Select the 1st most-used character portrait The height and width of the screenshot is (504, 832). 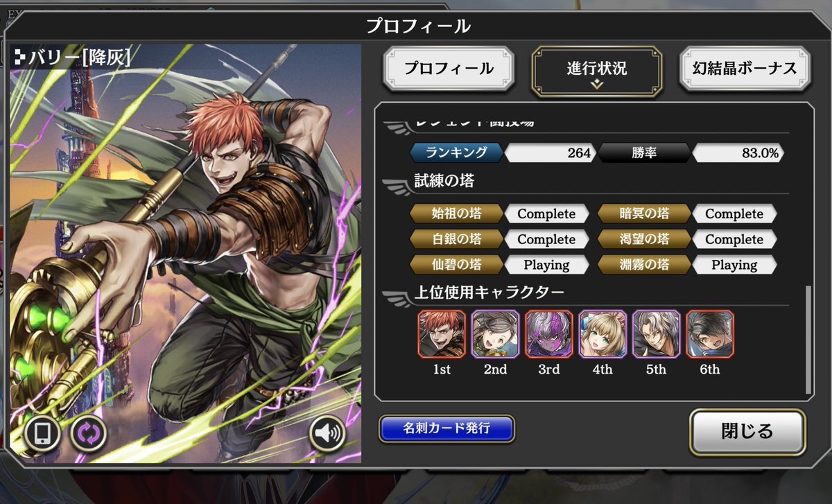click(442, 334)
